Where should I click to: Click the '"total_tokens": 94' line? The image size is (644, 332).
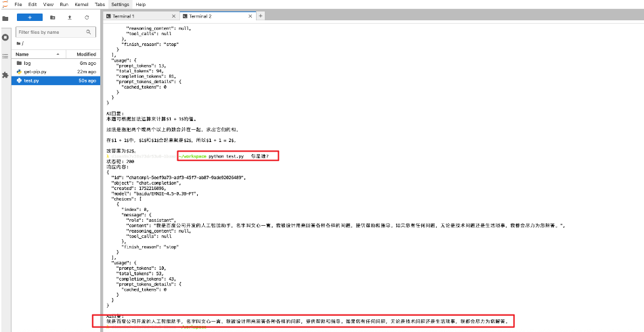pos(139,71)
